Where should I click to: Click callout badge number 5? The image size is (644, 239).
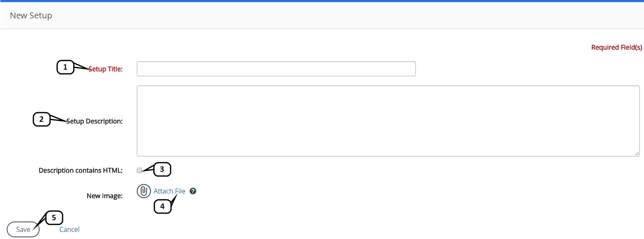click(x=54, y=218)
